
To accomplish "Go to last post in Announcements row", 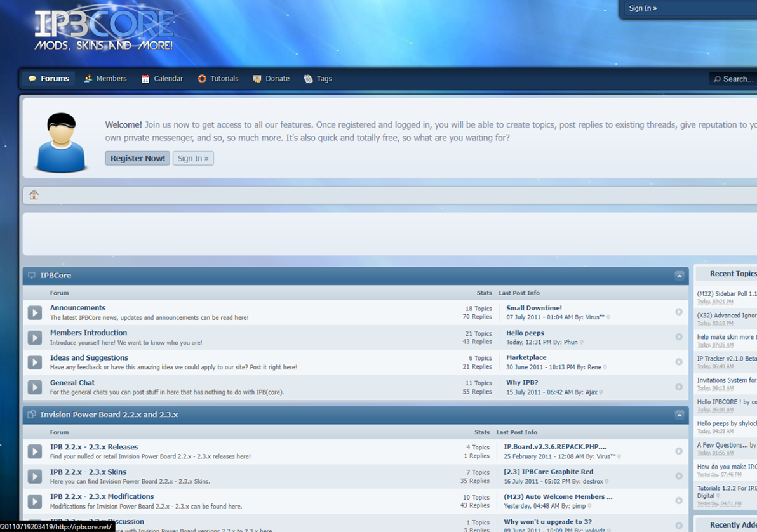I will click(x=679, y=312).
